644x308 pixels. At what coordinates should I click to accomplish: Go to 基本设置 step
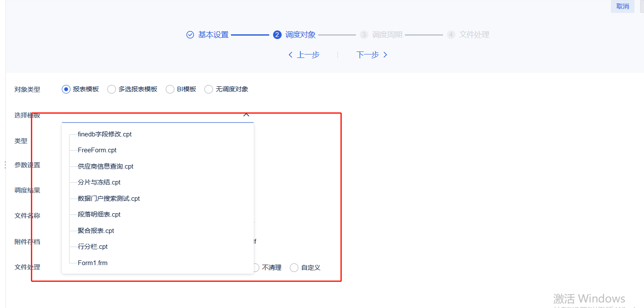point(213,35)
